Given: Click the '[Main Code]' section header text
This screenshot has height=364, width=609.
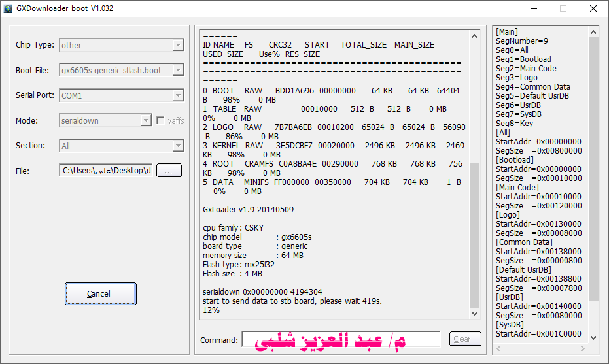Looking at the screenshot, I should pyautogui.click(x=517, y=188).
